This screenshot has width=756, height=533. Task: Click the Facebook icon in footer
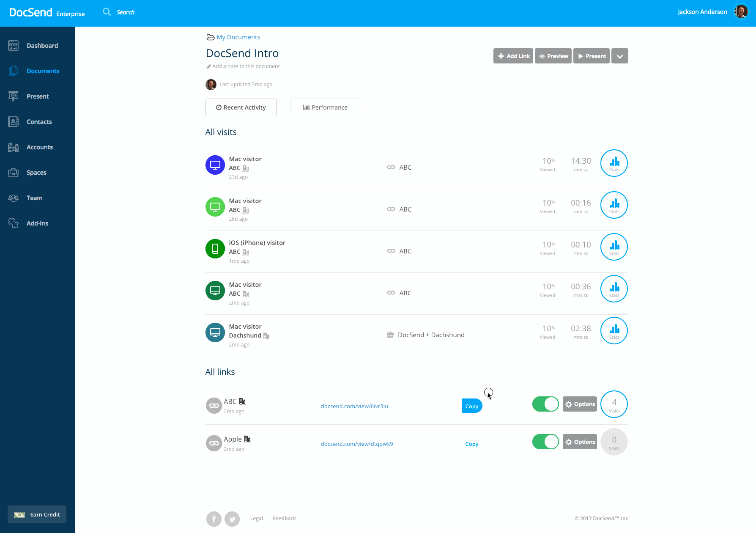click(214, 519)
